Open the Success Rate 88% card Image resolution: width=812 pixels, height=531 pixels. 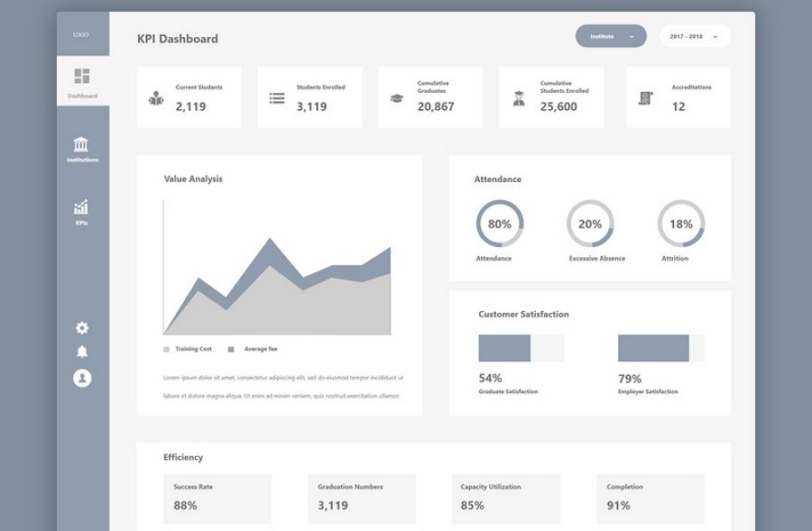click(x=217, y=499)
